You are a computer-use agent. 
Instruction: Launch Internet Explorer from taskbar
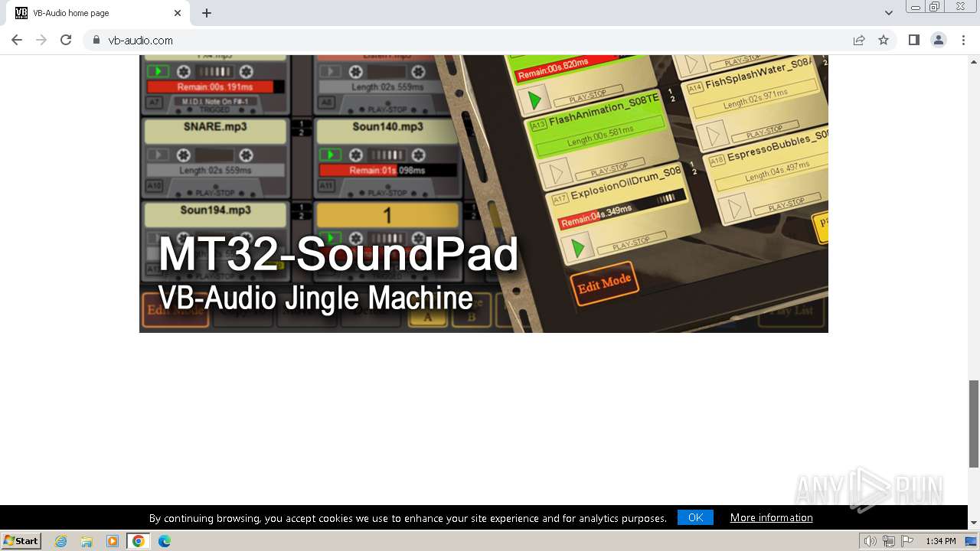[x=60, y=541]
